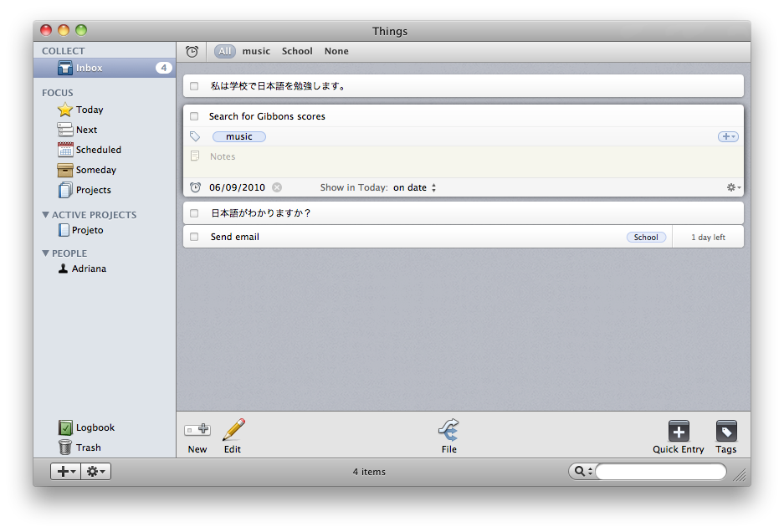Open the Projeto project
Image resolution: width=784 pixels, height=532 pixels.
[x=88, y=230]
